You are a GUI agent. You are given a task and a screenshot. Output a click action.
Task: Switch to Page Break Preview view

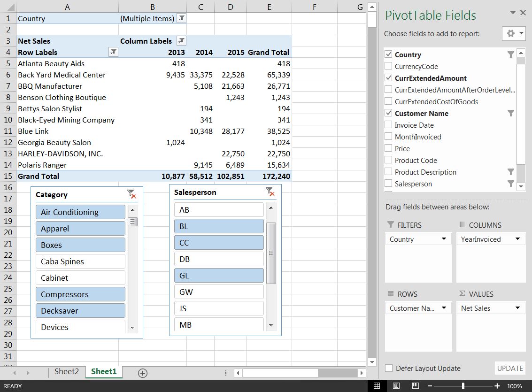pos(416,386)
